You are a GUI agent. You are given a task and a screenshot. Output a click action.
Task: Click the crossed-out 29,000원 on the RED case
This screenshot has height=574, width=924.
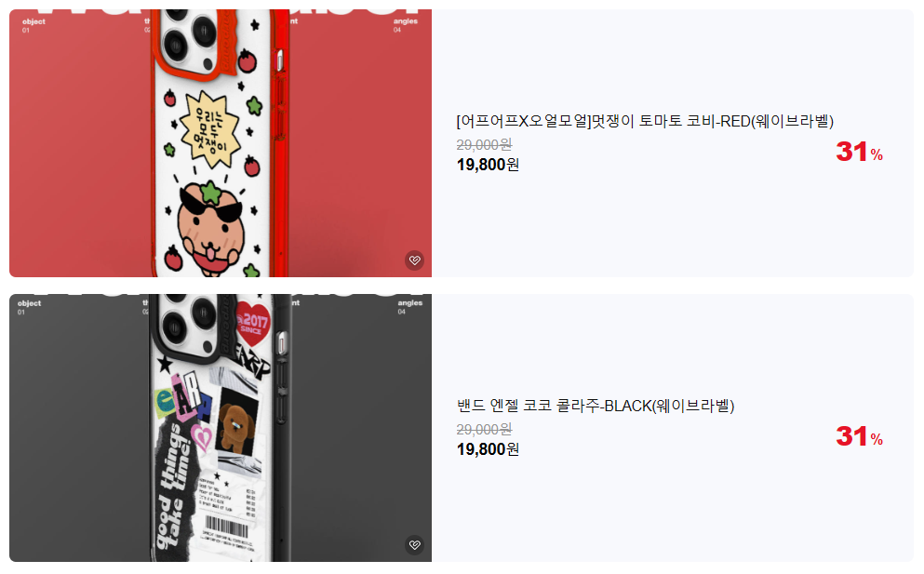pyautogui.click(x=485, y=145)
